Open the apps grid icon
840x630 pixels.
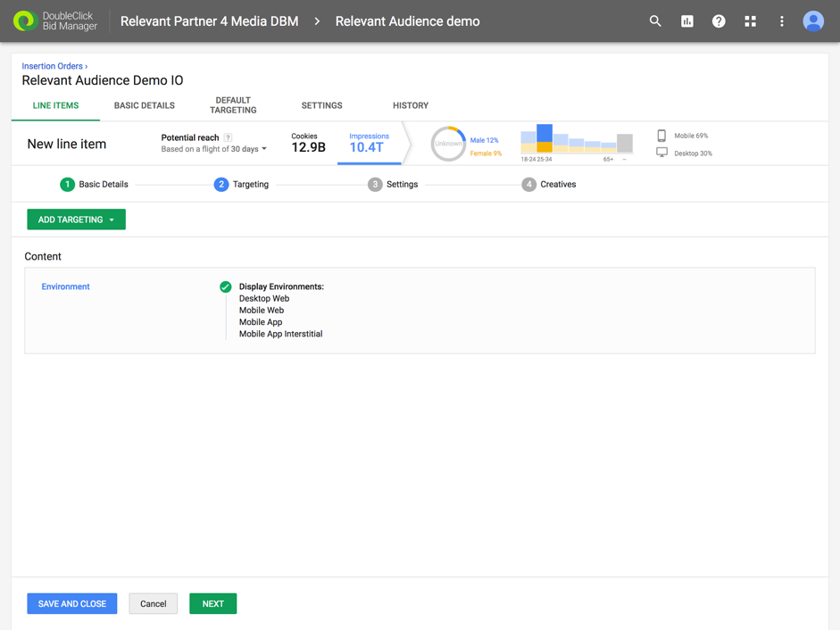(750, 21)
